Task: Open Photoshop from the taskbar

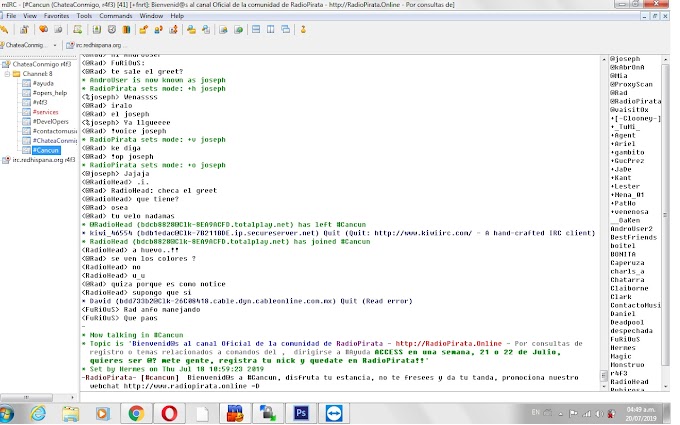Action: tap(301, 413)
